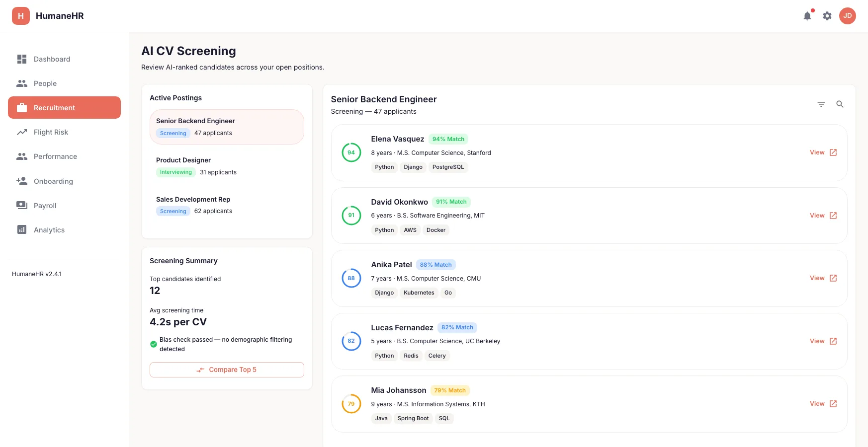868x447 pixels.
Task: Click the Payroll icon in sidebar
Action: pos(22,206)
